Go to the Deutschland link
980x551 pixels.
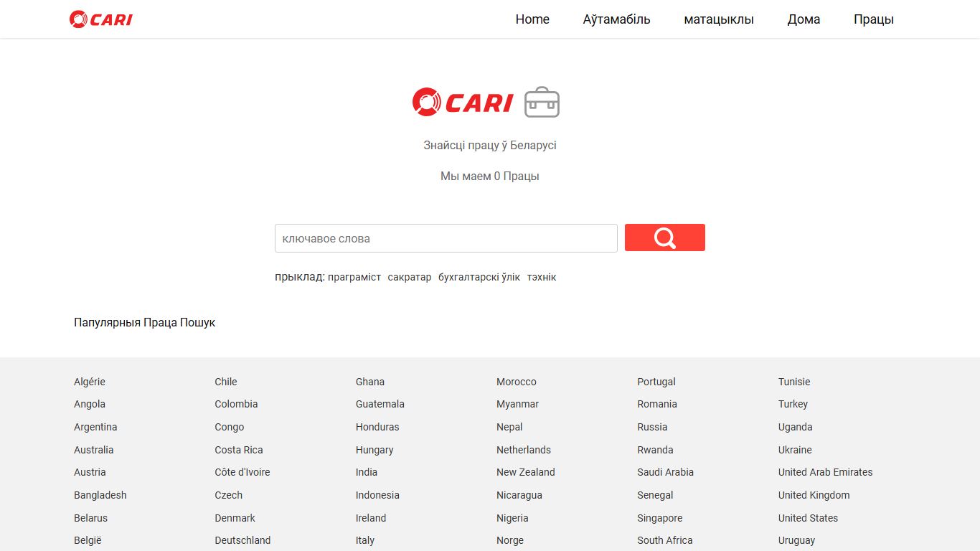point(243,540)
